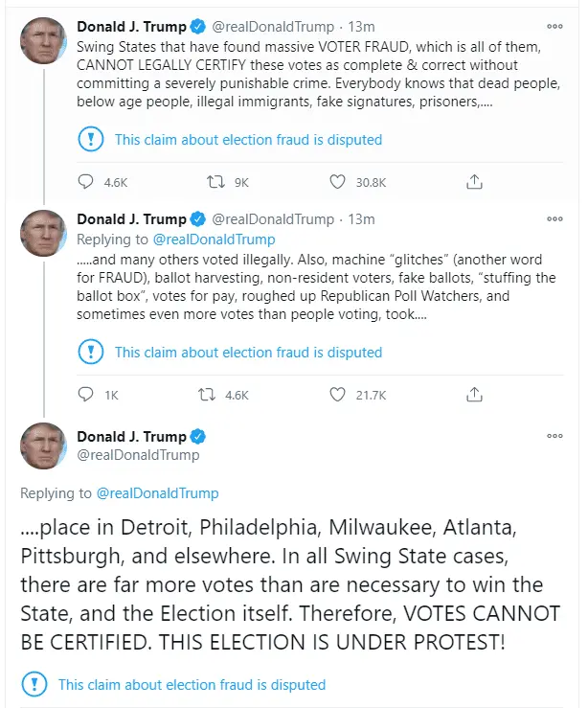Click the disputed info icon under first tweet
Screen dimensions: 588x708
[x=91, y=140]
